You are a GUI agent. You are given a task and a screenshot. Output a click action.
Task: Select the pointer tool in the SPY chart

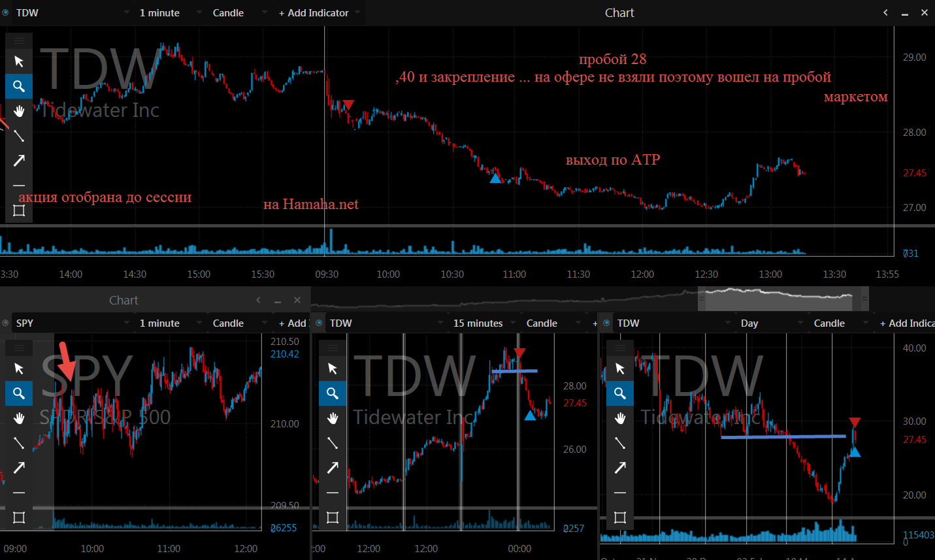(19, 369)
